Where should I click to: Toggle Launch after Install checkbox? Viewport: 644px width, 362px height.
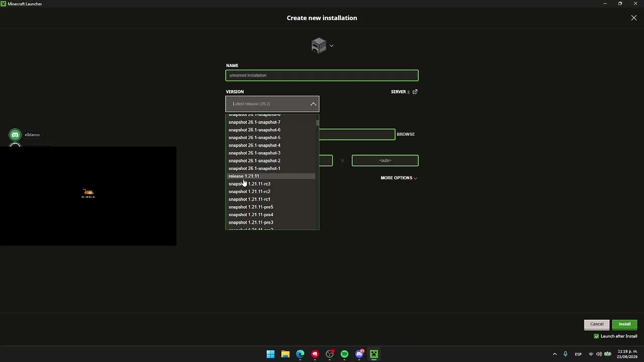(x=597, y=336)
